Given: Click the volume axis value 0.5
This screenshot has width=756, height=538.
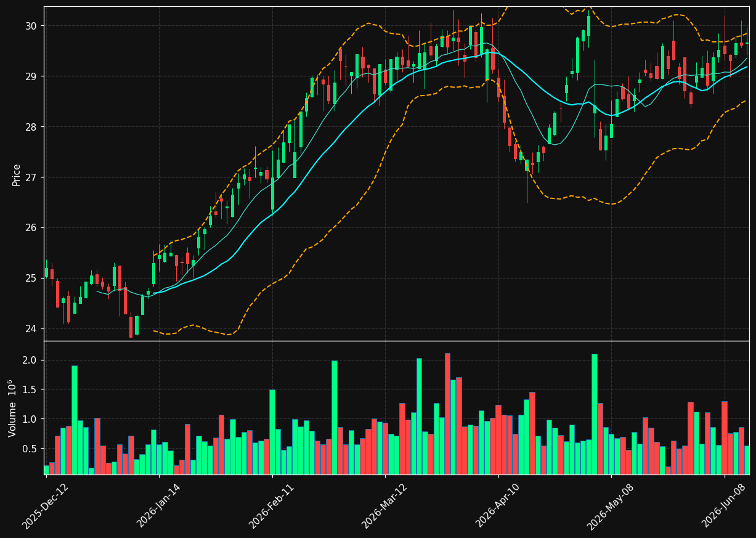Looking at the screenshot, I should point(30,449).
